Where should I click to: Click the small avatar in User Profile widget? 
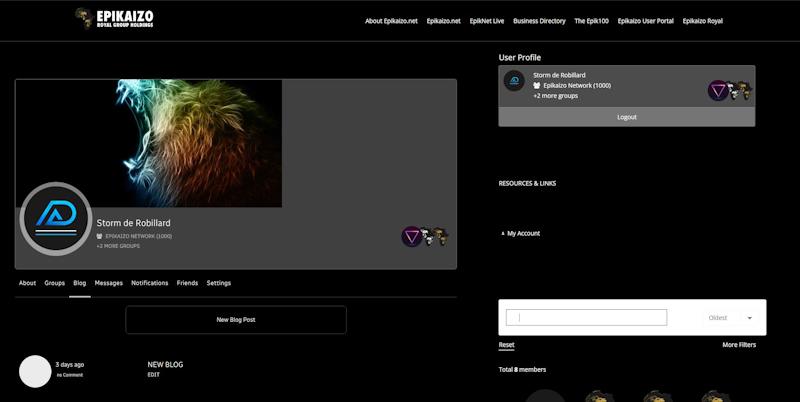514,82
